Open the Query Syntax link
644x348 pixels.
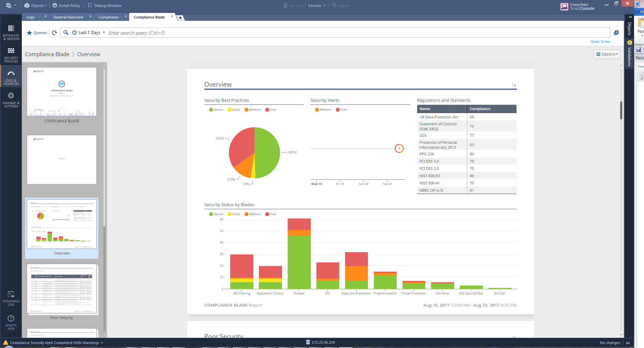coord(600,41)
